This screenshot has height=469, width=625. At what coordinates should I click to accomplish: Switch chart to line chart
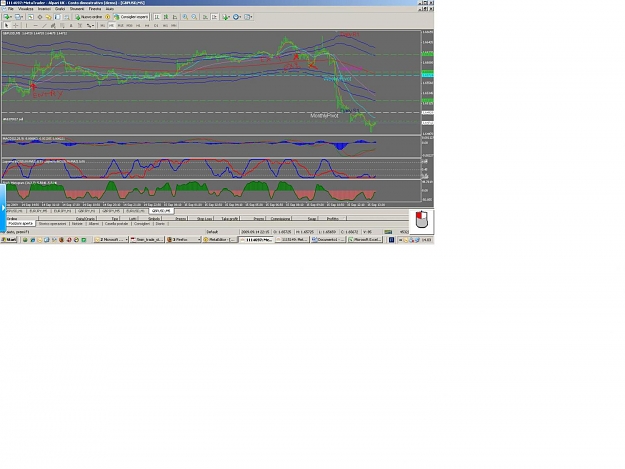(175, 17)
